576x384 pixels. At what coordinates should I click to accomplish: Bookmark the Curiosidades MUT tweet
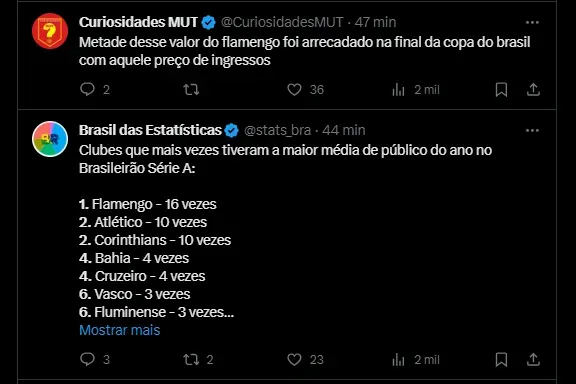coord(501,89)
